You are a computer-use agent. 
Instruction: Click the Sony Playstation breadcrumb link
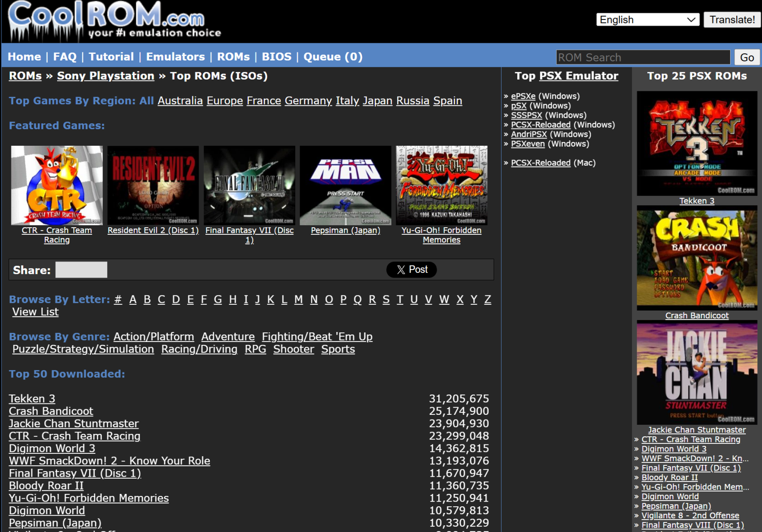(x=106, y=76)
